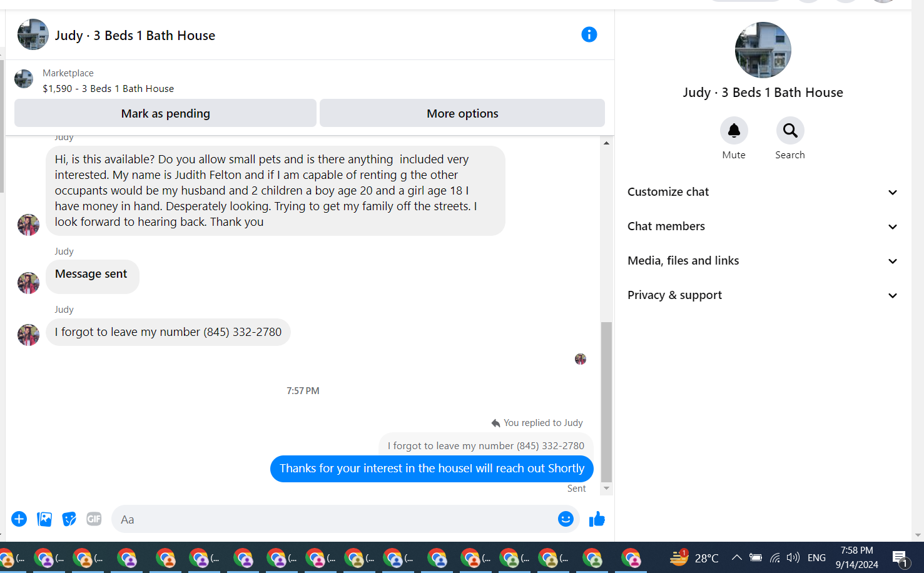
Task: Expand the Customize chat section
Action: pos(763,192)
